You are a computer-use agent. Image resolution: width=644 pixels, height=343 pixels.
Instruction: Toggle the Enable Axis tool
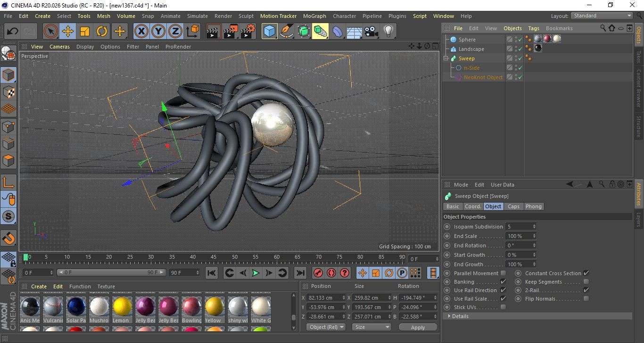(8, 182)
